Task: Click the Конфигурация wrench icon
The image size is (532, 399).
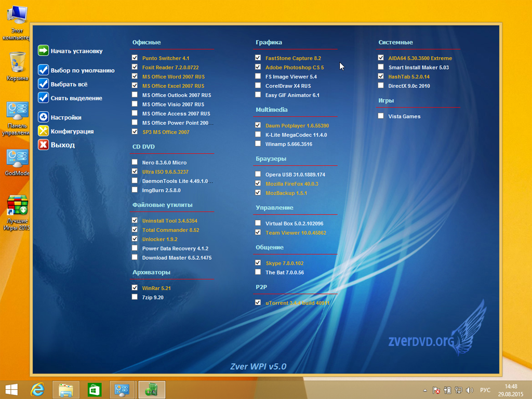Action: click(x=43, y=131)
